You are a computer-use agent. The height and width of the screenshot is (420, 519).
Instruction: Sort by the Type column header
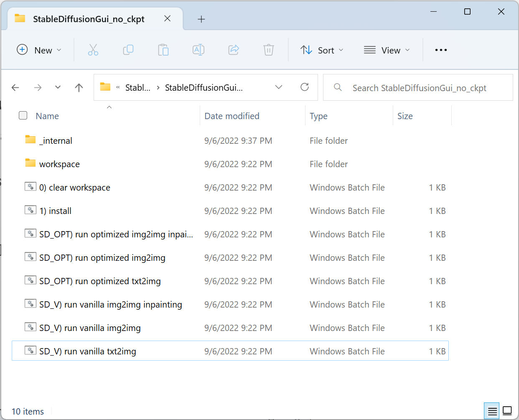point(318,116)
